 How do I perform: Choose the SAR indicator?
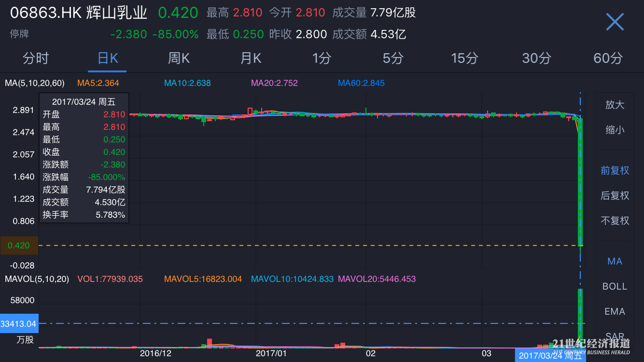pos(615,336)
